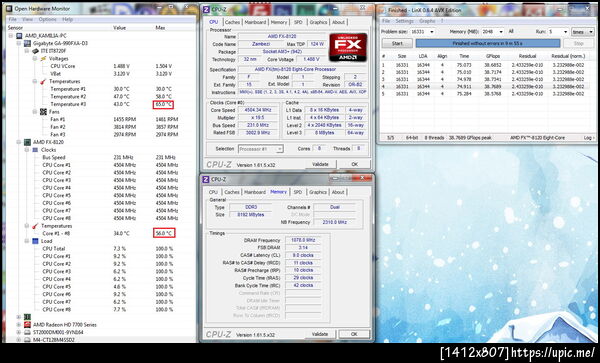The image size is (600, 363).
Task: Collapse the Clocks node
Action: point(27,150)
